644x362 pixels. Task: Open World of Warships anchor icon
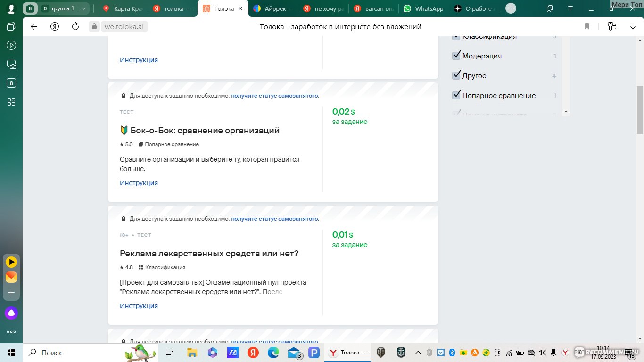coord(401,352)
